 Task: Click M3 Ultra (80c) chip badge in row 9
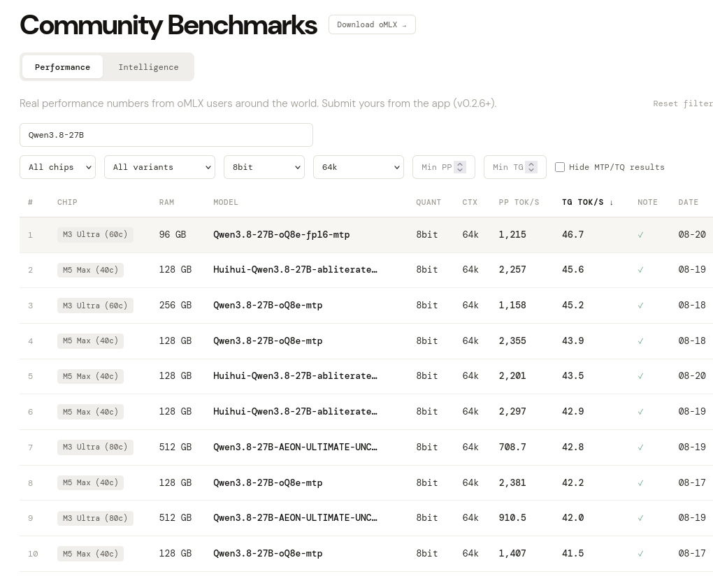[x=95, y=518]
